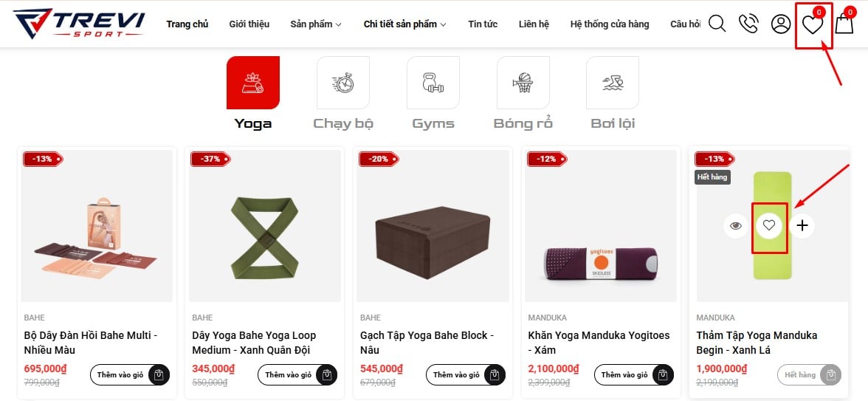Screen dimensions: 868x401
Task: Select the Bóng rổ basketball category icon
Action: click(523, 83)
